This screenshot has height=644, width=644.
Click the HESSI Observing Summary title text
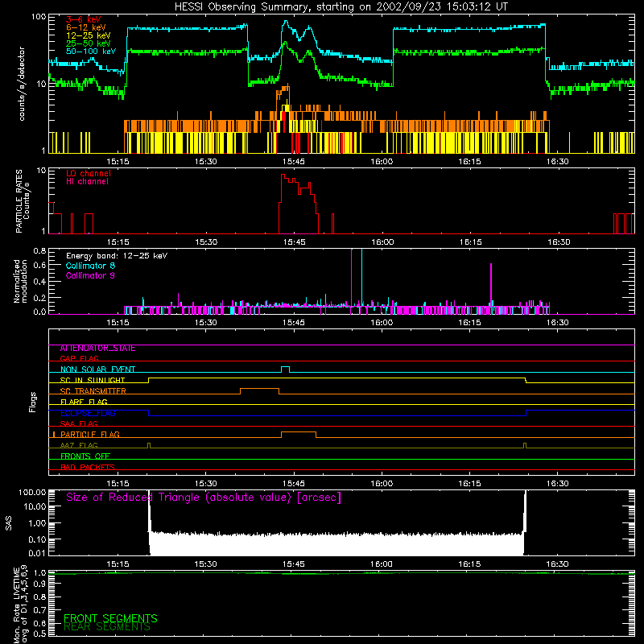(341, 7)
